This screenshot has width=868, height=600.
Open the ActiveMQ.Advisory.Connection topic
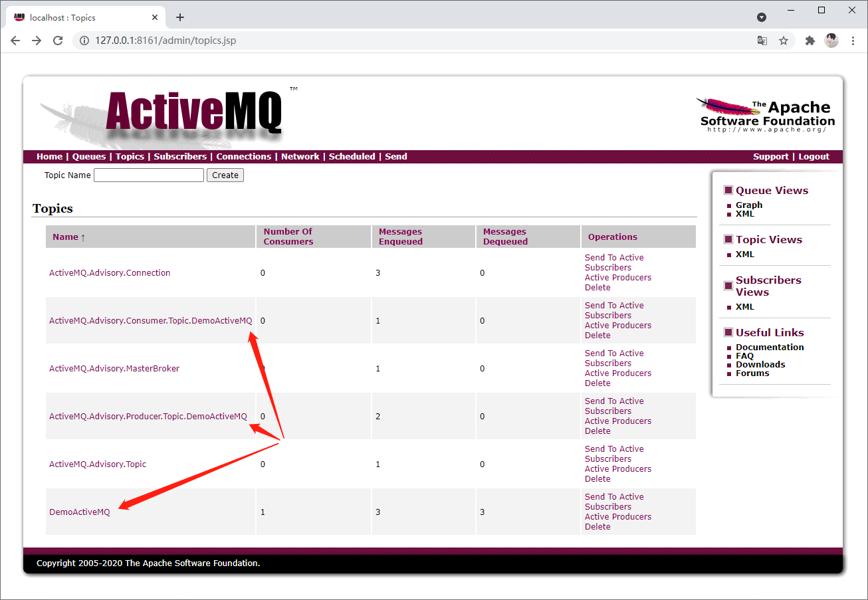pos(110,273)
